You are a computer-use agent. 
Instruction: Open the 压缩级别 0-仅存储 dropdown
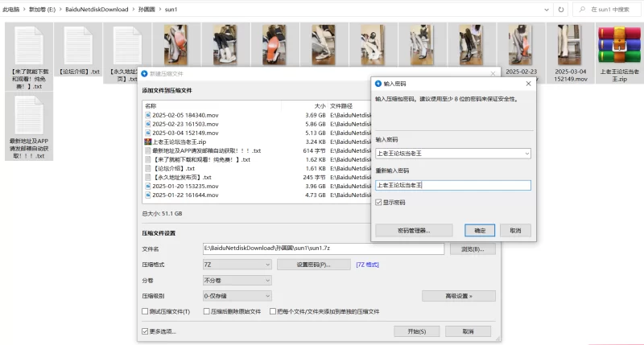[x=237, y=296]
